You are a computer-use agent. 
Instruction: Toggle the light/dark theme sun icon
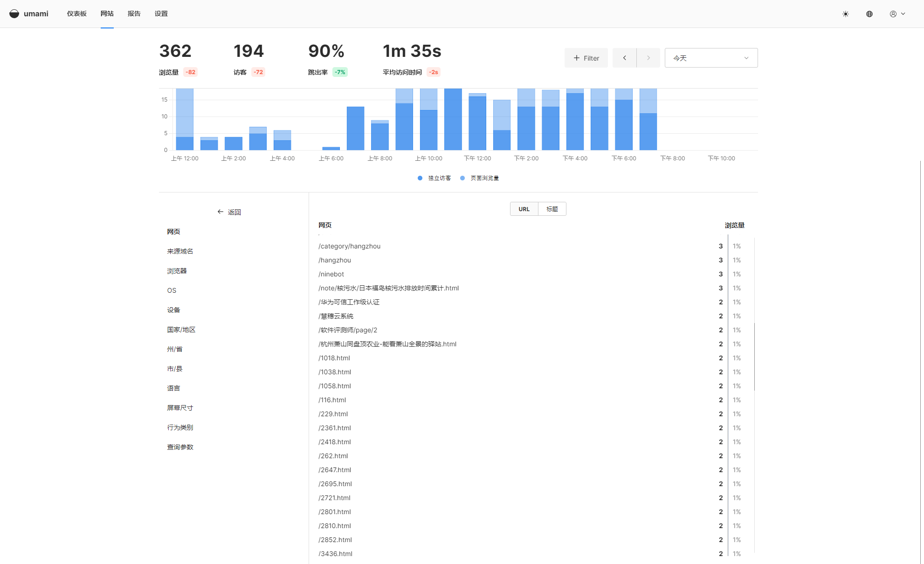point(846,14)
